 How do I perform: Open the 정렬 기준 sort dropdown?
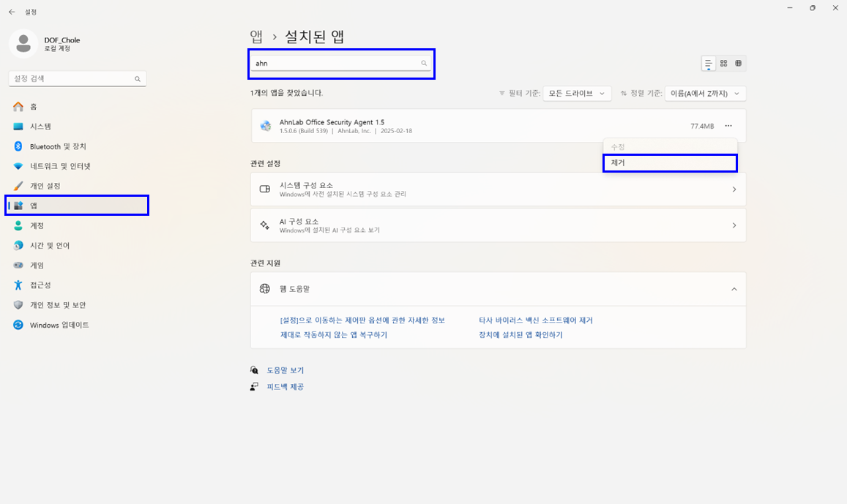(705, 94)
